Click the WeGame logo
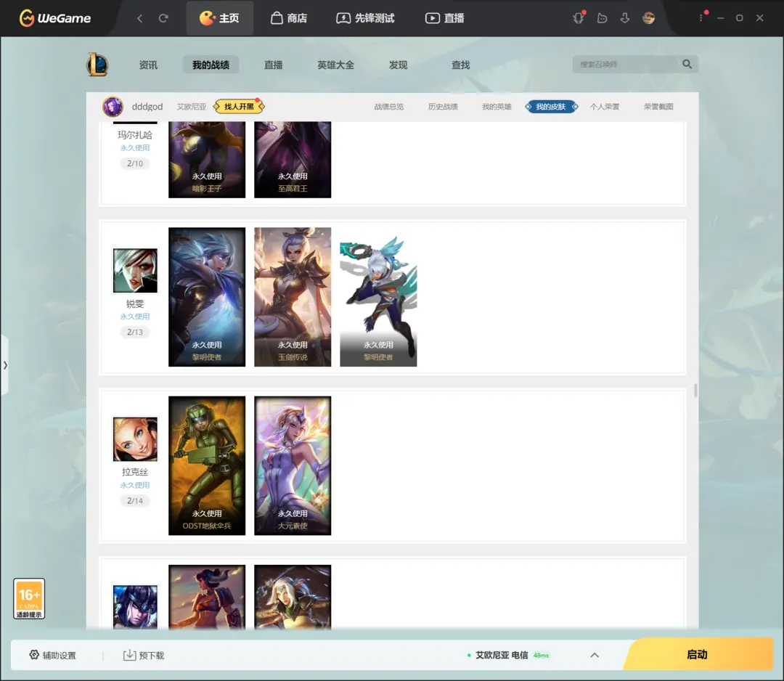The height and width of the screenshot is (681, 784). [x=55, y=18]
